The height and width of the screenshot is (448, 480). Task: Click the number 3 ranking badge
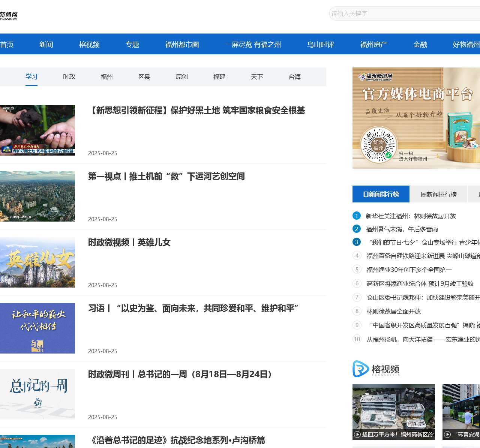tap(355, 242)
